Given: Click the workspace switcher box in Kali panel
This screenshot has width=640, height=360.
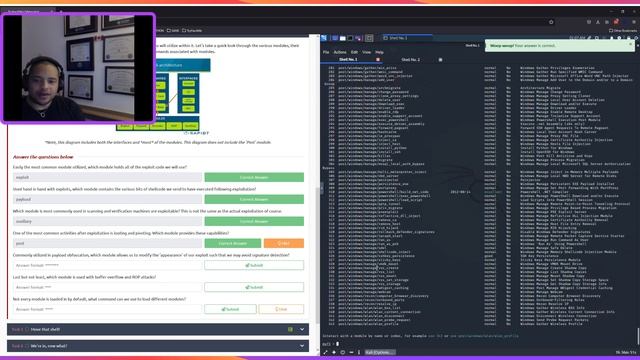Looking at the screenshot, I should pos(369,38).
